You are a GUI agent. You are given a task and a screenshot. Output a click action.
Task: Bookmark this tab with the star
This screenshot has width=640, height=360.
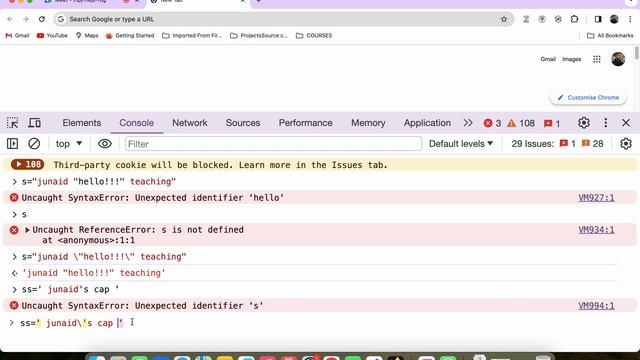coord(504,19)
